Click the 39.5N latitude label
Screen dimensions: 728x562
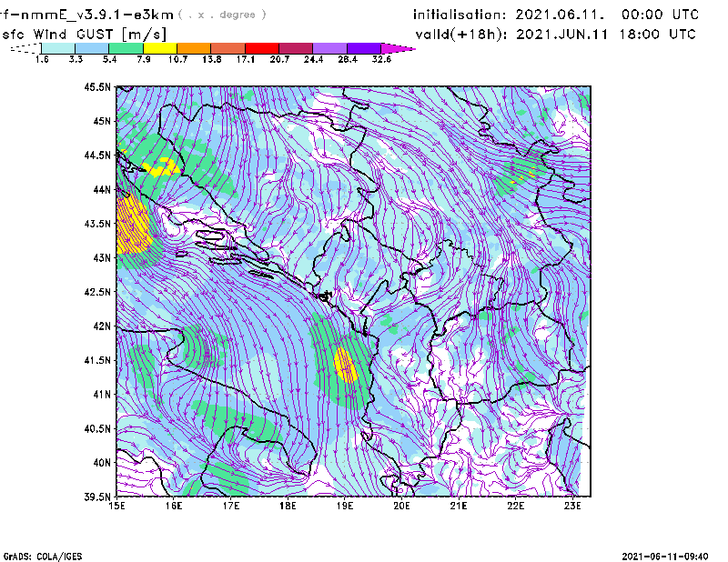click(97, 497)
